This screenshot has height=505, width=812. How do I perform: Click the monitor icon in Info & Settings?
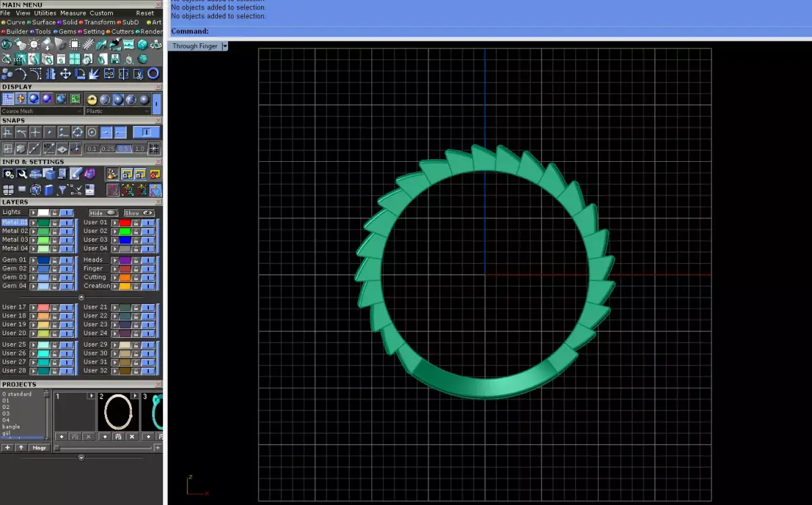(22, 190)
